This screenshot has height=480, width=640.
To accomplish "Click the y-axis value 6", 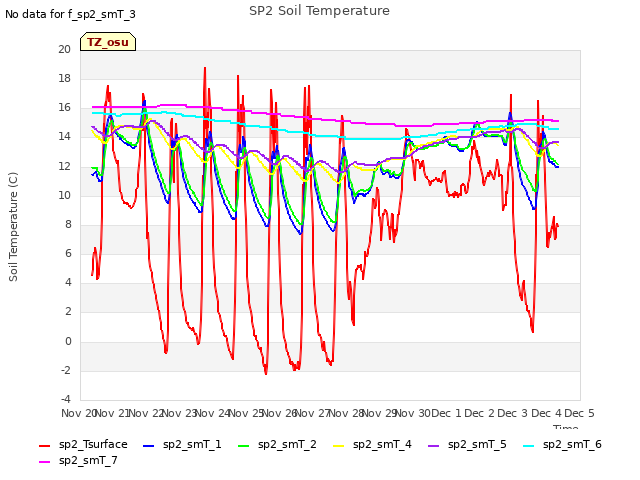I will (x=68, y=253).
